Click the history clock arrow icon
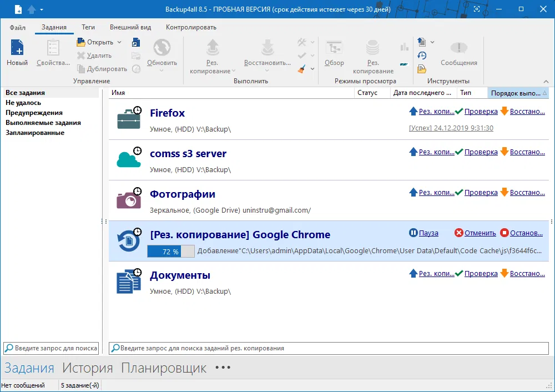Screen dimensions: 555x392 [422, 56]
